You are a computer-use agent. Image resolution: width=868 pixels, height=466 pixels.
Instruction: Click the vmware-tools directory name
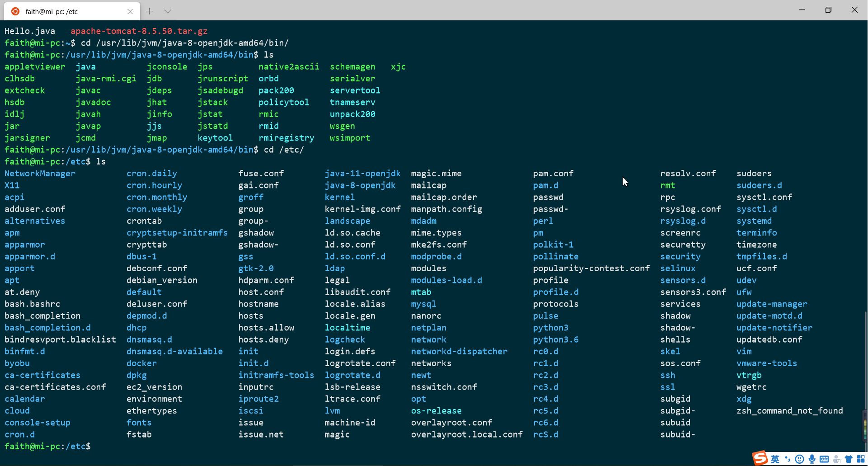(767, 363)
